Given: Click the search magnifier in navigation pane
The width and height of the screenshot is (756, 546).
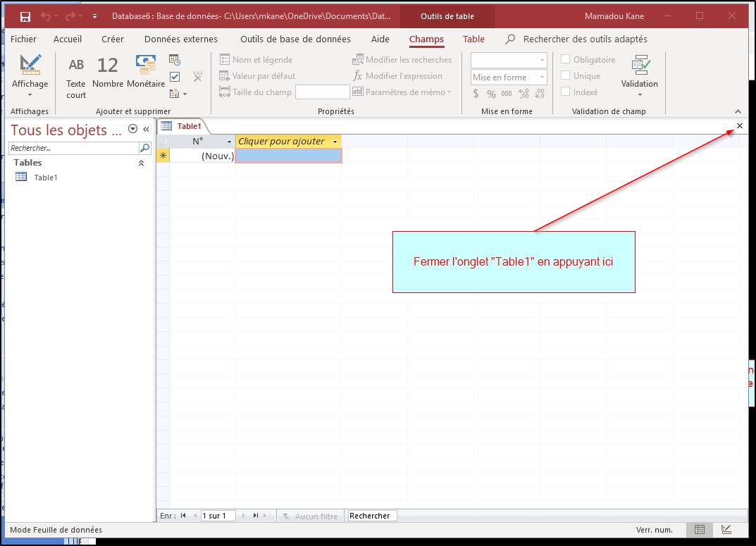Looking at the screenshot, I should [144, 148].
